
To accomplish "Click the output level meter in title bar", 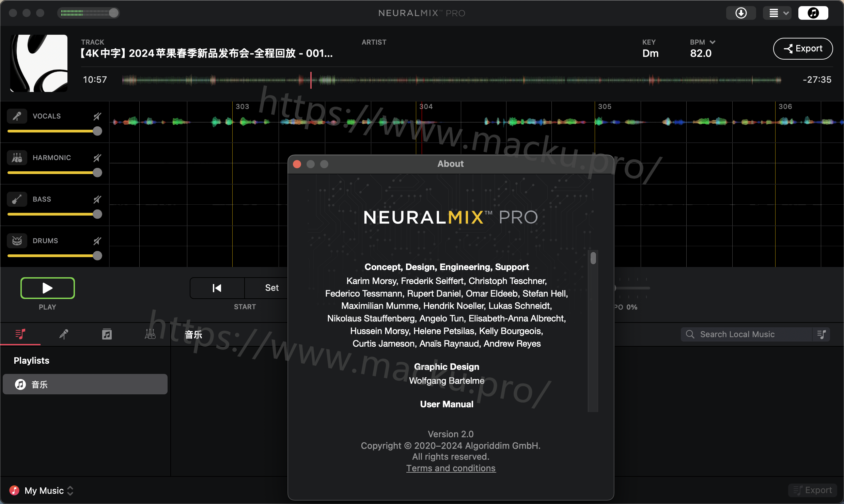I will [88, 13].
